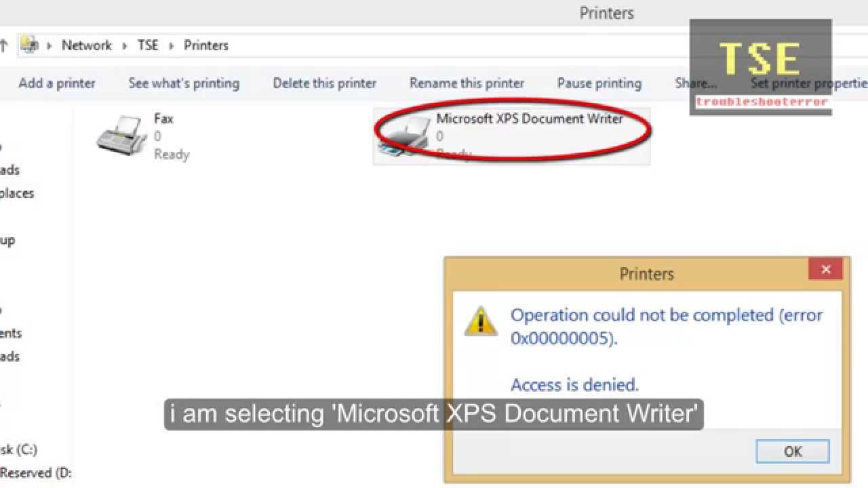Open See what's printing
Viewport: 868px width, 488px height.
184,83
